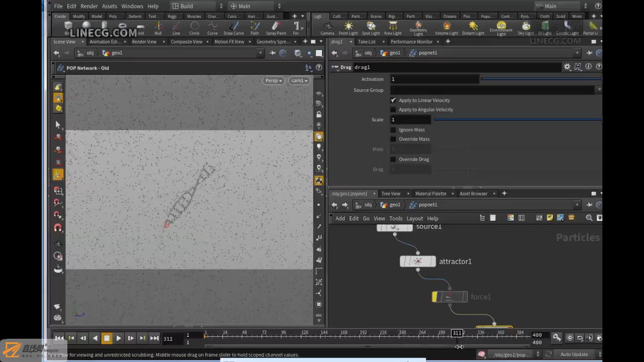The image size is (644, 362).
Task: Open the Main radial menu dropdown
Action: (x=255, y=6)
